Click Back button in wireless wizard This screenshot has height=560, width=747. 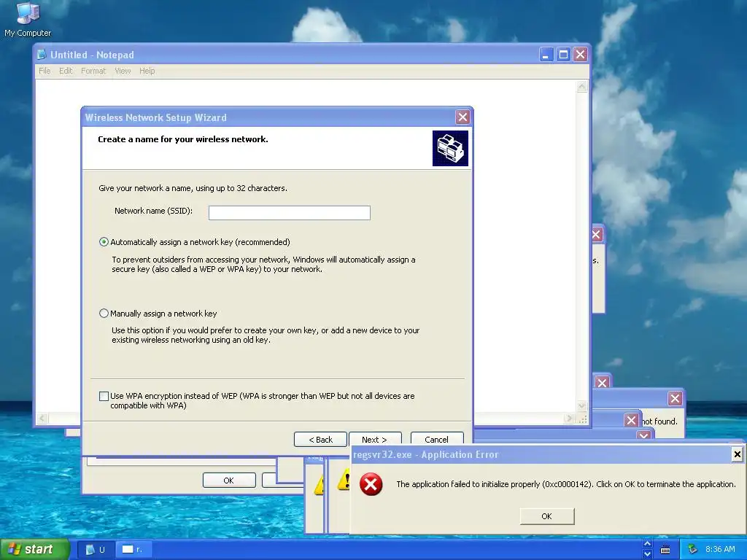pyautogui.click(x=321, y=439)
